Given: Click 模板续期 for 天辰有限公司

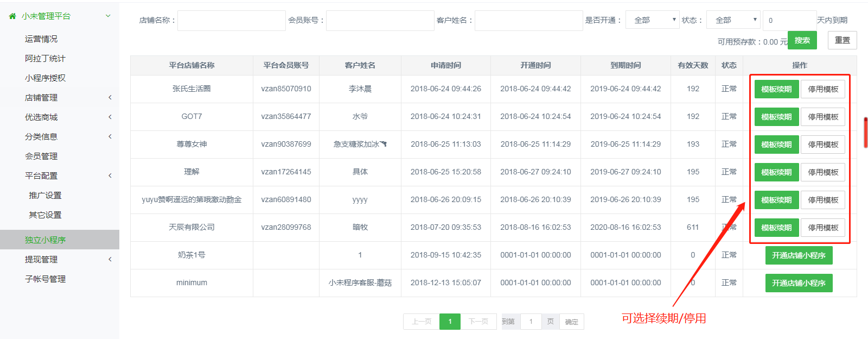Looking at the screenshot, I should pyautogui.click(x=776, y=228).
